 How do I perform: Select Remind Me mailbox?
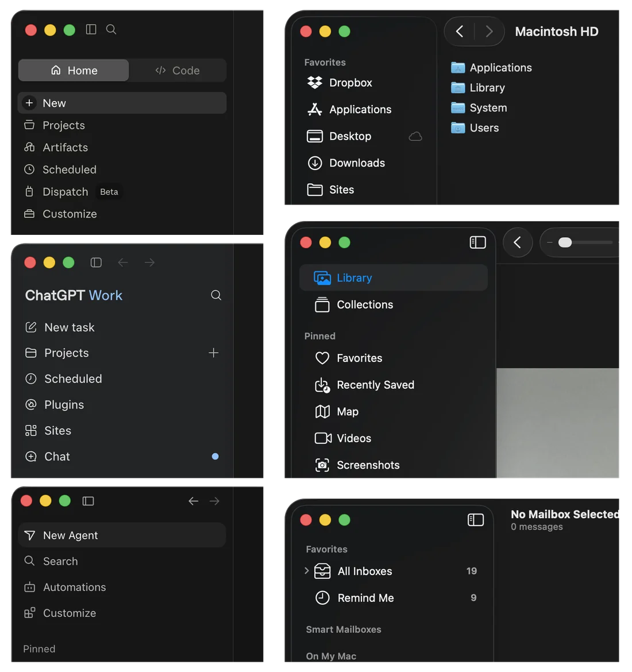pyautogui.click(x=392, y=598)
